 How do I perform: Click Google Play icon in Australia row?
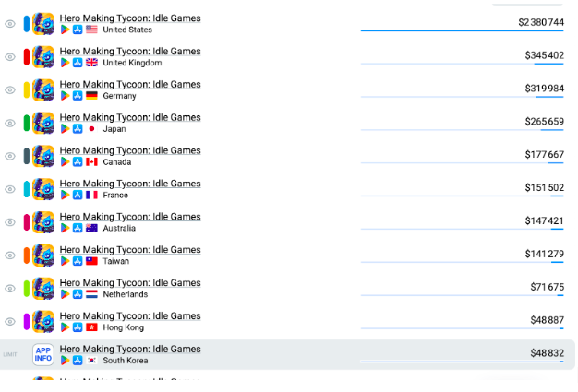[65, 228]
